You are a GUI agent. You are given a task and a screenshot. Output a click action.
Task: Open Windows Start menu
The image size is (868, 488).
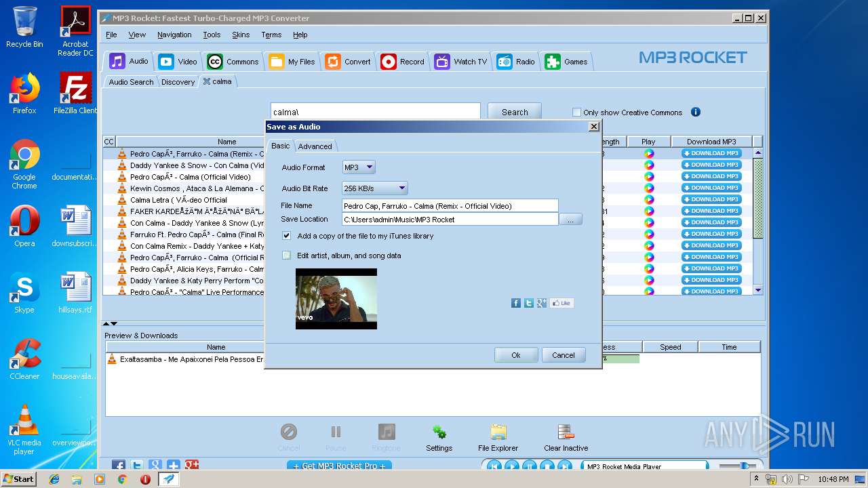(18, 479)
